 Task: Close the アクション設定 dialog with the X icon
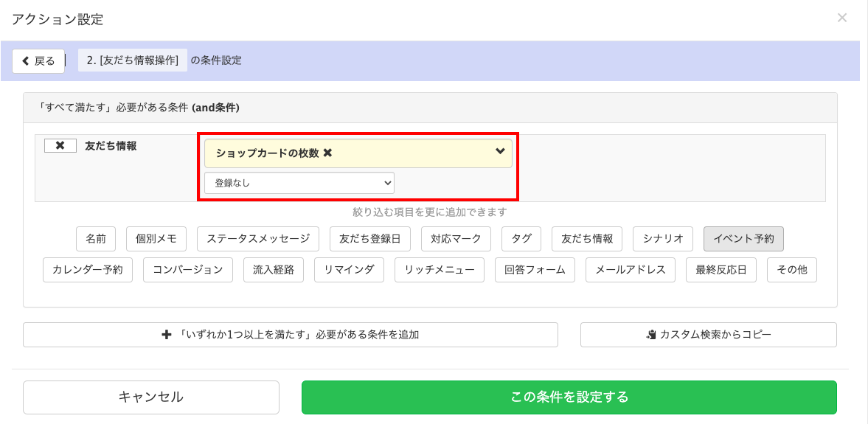point(841,18)
